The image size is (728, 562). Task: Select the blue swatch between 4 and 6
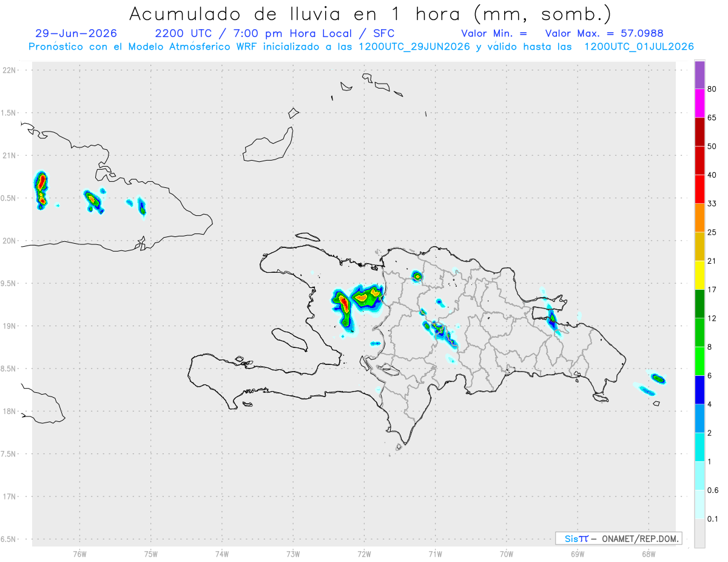click(699, 390)
